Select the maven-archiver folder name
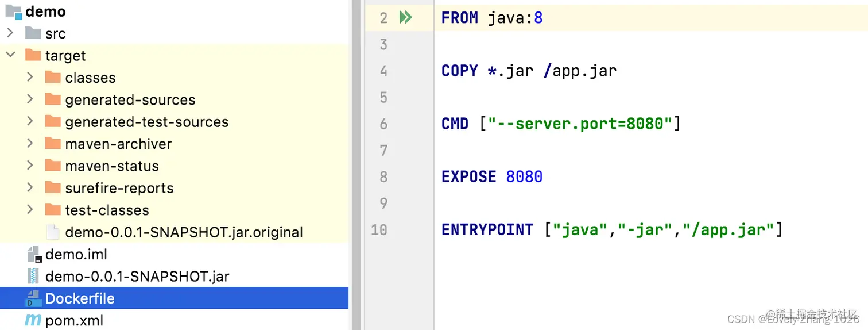 (x=118, y=144)
